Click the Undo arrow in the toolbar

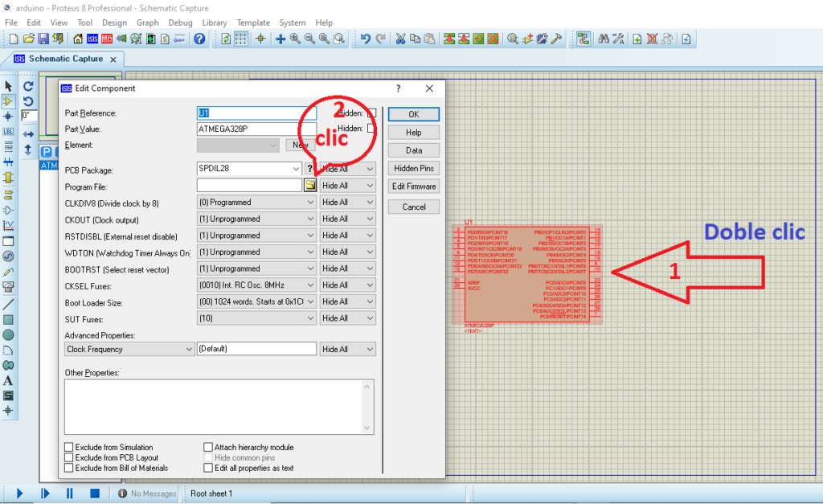click(x=366, y=39)
